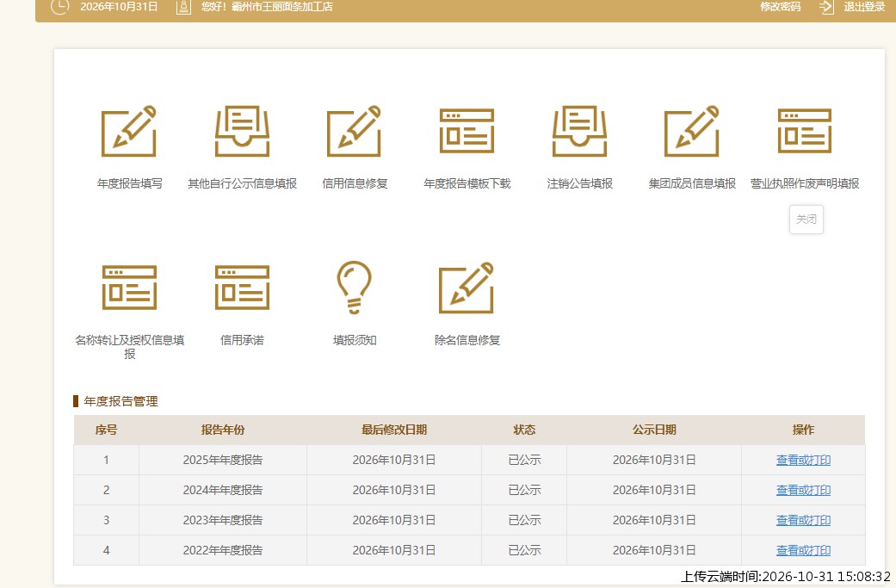Click the 其他自行公示信息填报 label
This screenshot has height=588, width=896.
coord(242,183)
